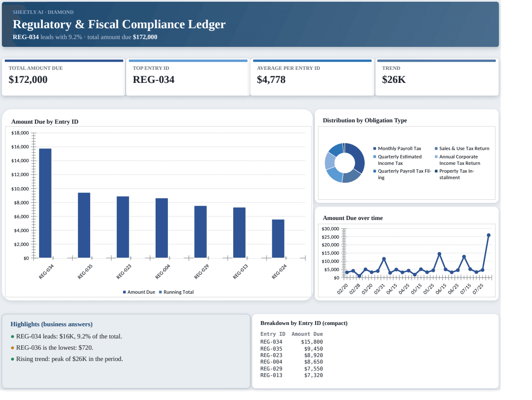Click the REG-023 bar in the chart
The image size is (532, 400).
(x=123, y=227)
